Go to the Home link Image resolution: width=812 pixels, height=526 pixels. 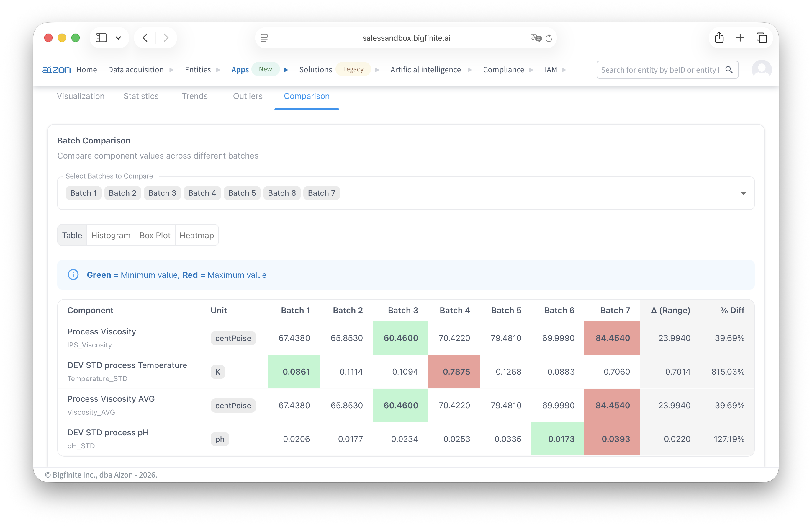pos(87,70)
